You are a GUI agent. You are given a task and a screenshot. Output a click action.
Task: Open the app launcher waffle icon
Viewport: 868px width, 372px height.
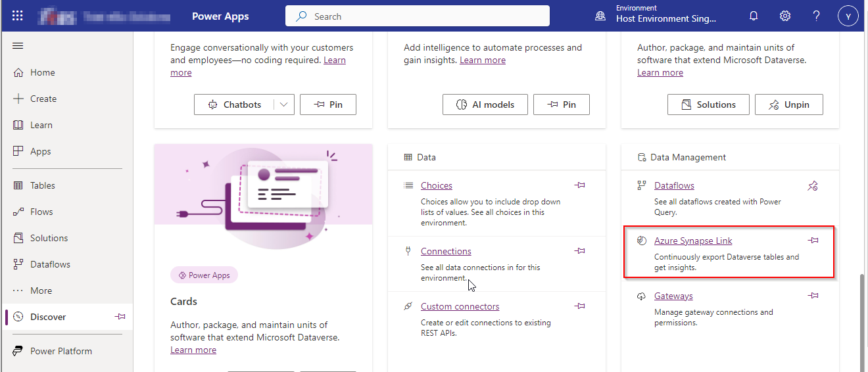(x=18, y=16)
